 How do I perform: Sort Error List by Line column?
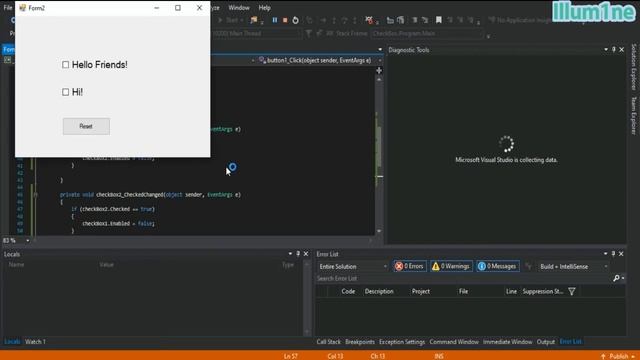click(511, 291)
